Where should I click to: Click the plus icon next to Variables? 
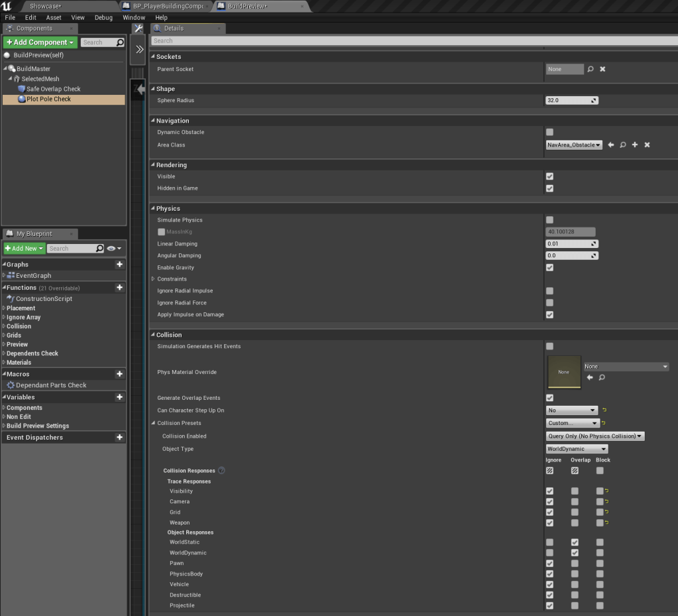119,397
